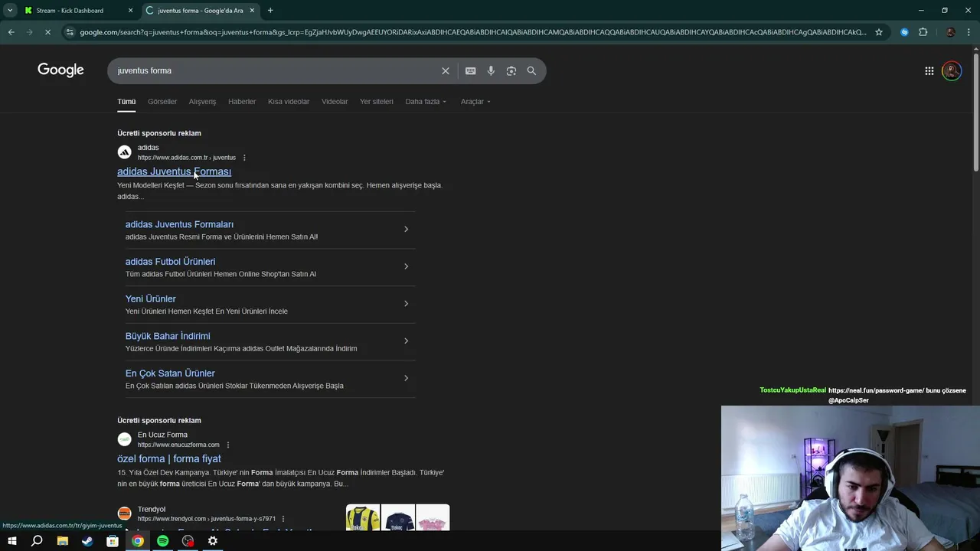Open the Shazam extension icon

coord(904,32)
